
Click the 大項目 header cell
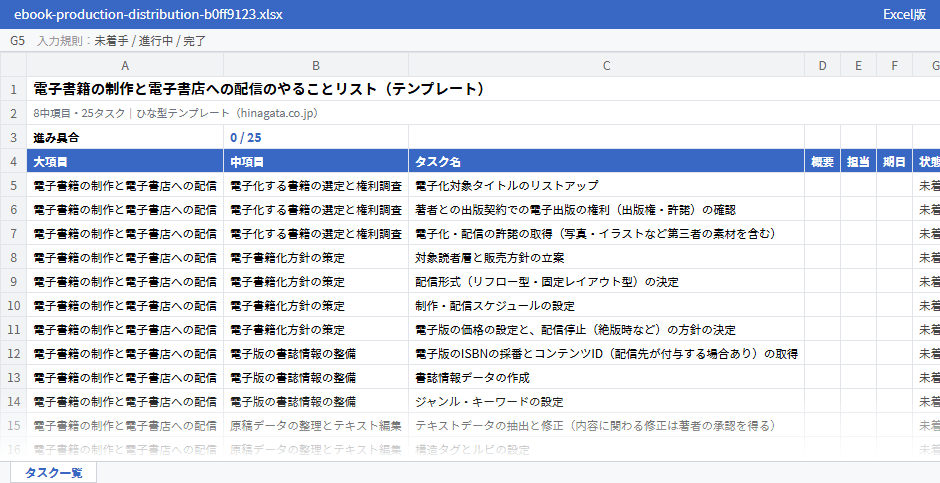coord(125,161)
